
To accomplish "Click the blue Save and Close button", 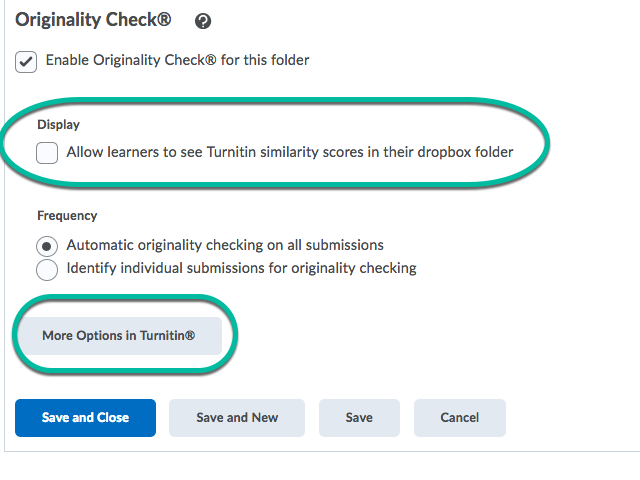I will (85, 418).
